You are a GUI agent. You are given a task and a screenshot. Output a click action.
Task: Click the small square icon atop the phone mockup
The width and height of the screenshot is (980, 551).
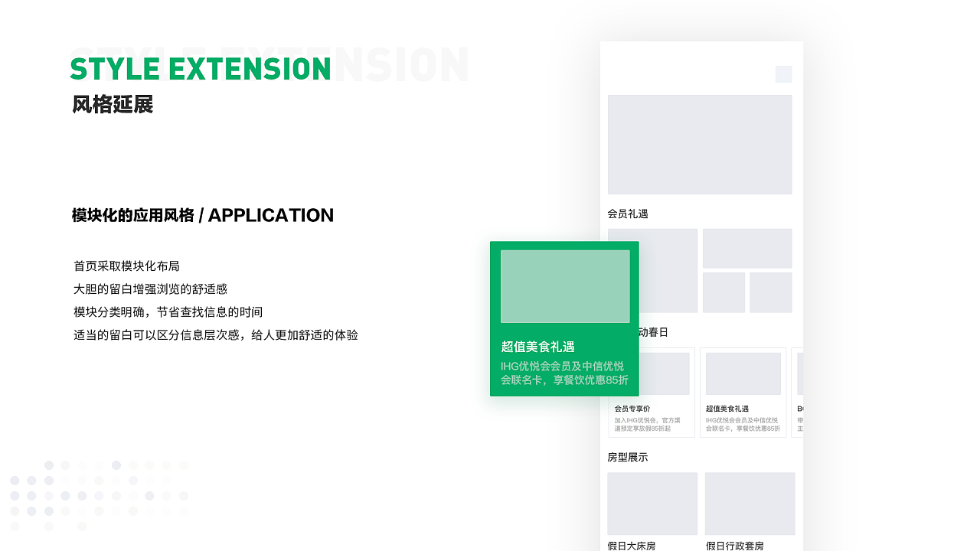(783, 74)
